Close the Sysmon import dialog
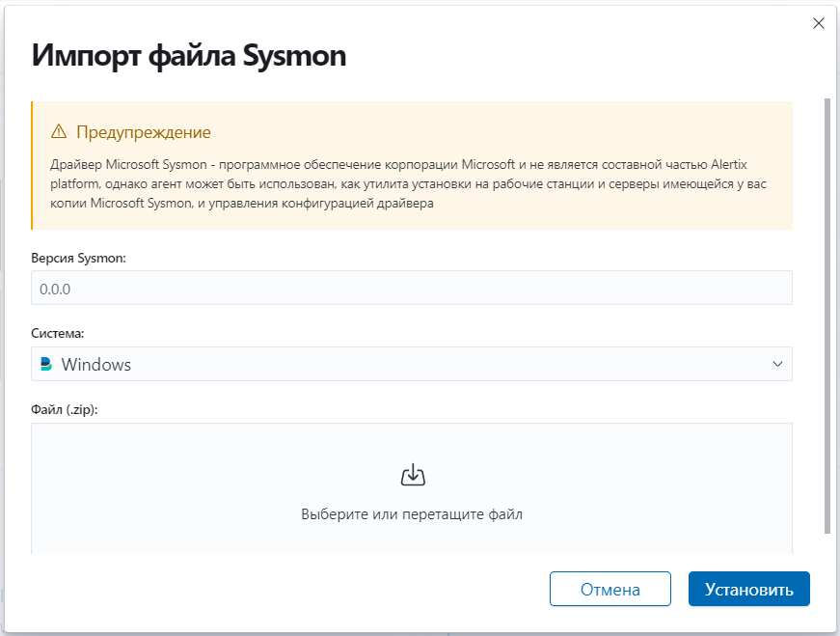 (x=818, y=23)
